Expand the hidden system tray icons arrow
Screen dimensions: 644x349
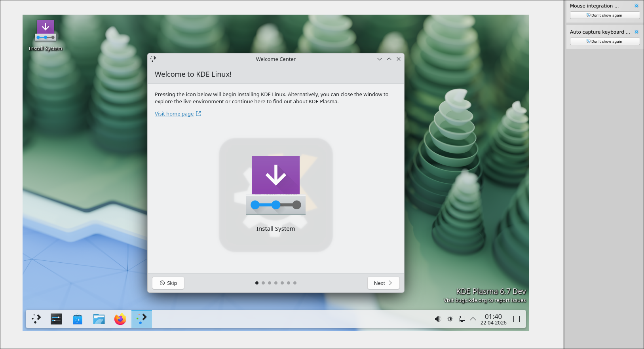point(473,319)
